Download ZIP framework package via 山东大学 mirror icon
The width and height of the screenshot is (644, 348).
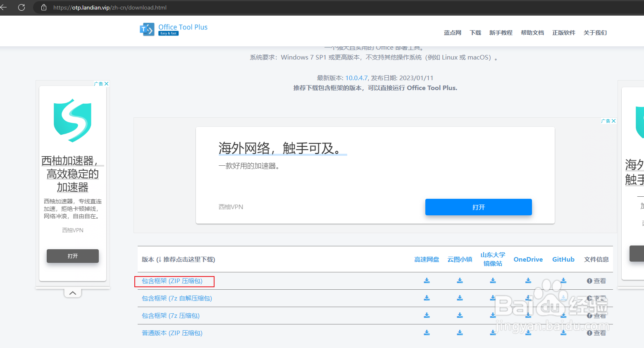(493, 281)
